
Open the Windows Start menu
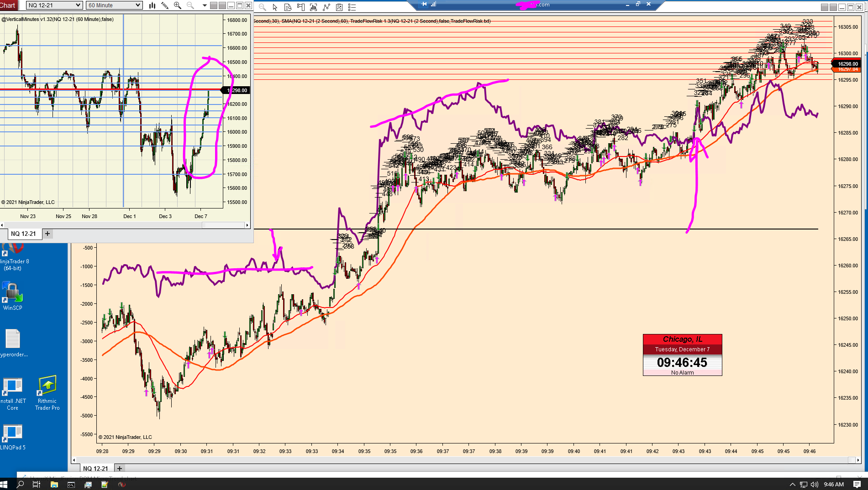(x=4, y=485)
